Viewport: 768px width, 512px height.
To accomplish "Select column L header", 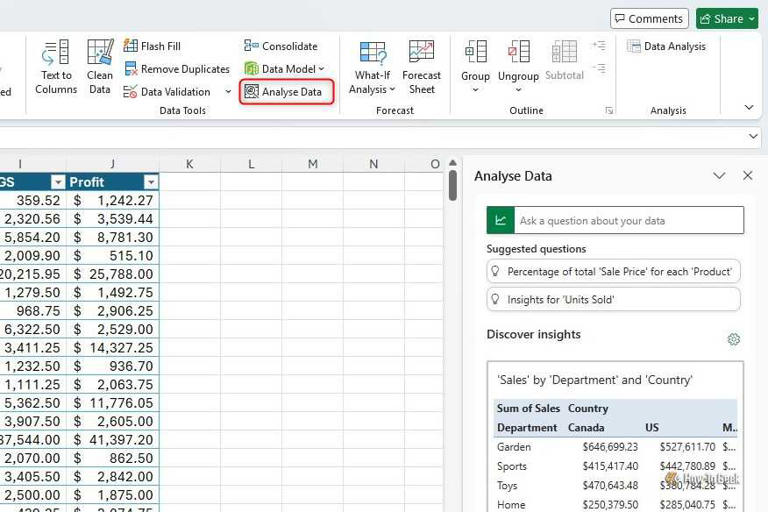I will click(251, 164).
